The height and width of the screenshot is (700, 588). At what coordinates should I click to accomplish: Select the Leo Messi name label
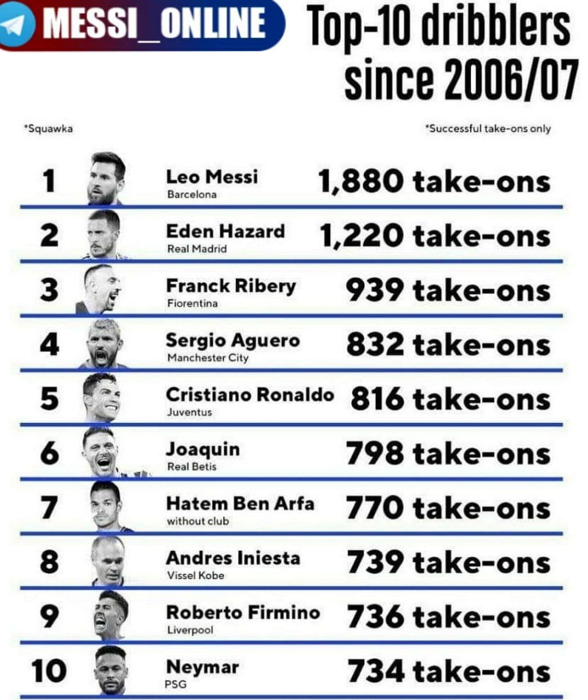click(212, 177)
